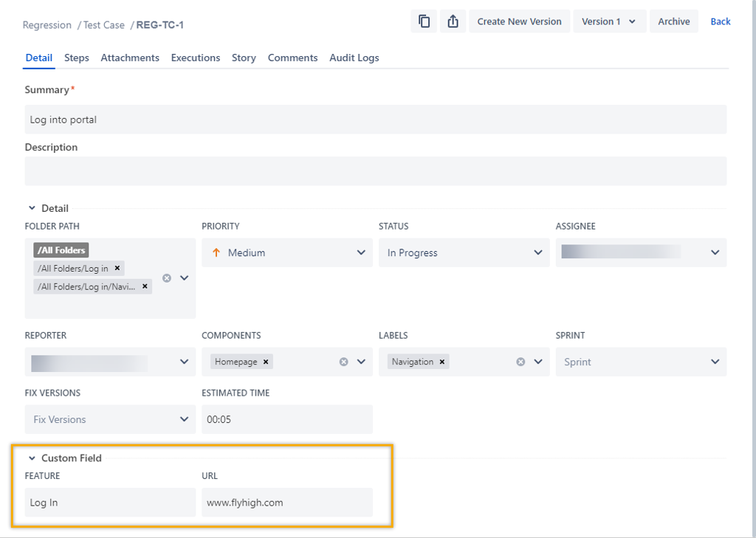Clear the Components field

click(343, 362)
